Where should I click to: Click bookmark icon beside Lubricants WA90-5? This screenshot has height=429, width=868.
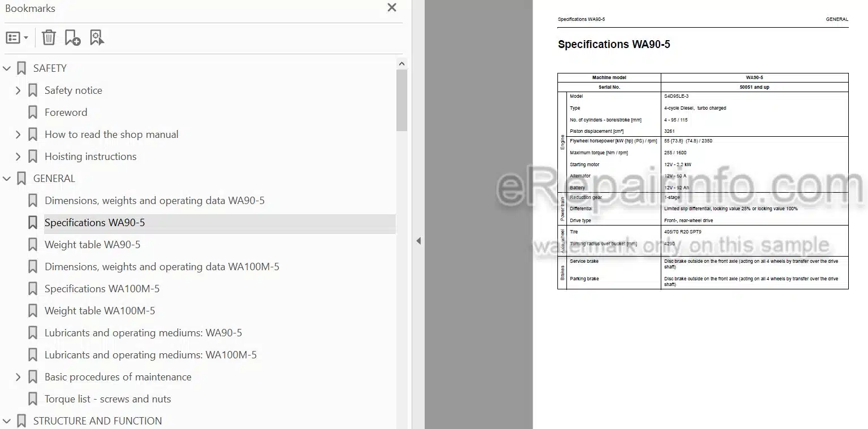(x=33, y=333)
